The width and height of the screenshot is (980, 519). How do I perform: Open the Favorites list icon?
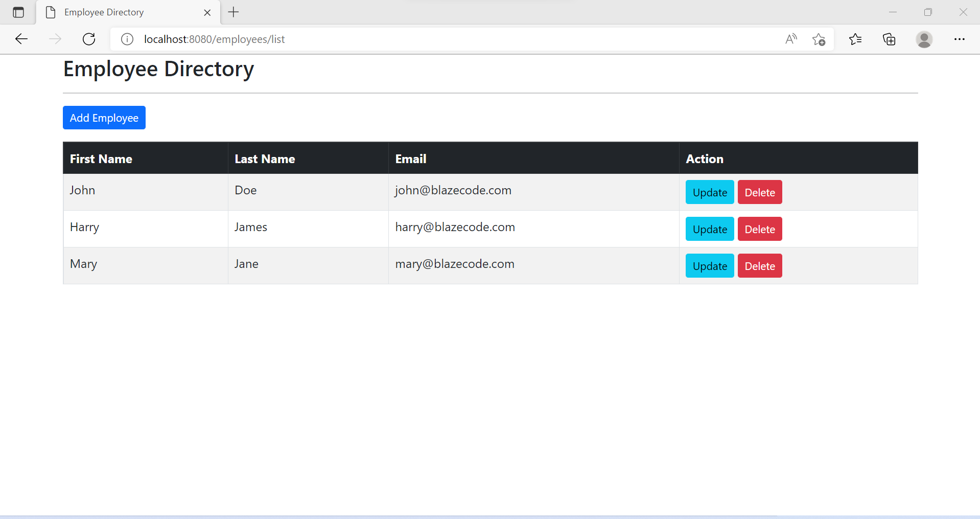tap(855, 39)
